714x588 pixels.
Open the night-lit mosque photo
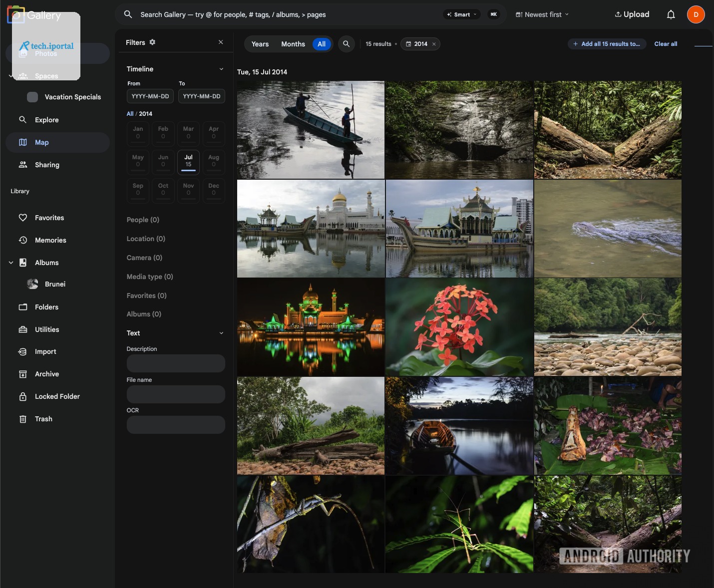click(x=311, y=327)
